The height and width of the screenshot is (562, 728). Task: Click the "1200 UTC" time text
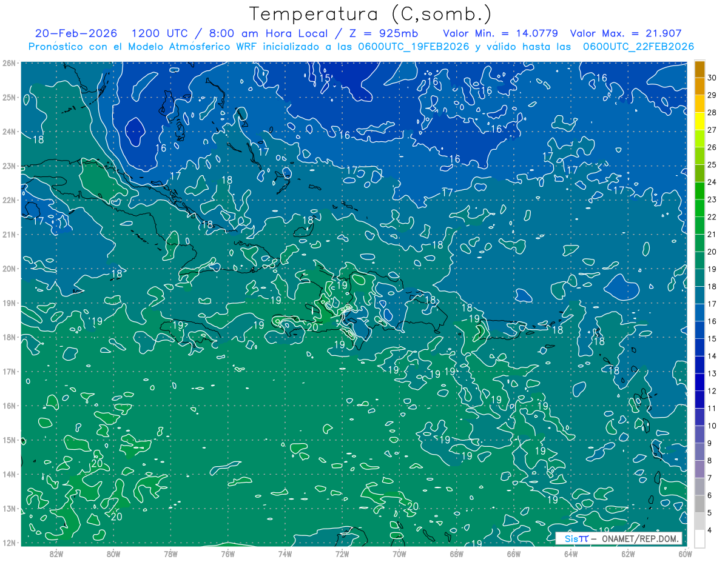tap(160, 33)
